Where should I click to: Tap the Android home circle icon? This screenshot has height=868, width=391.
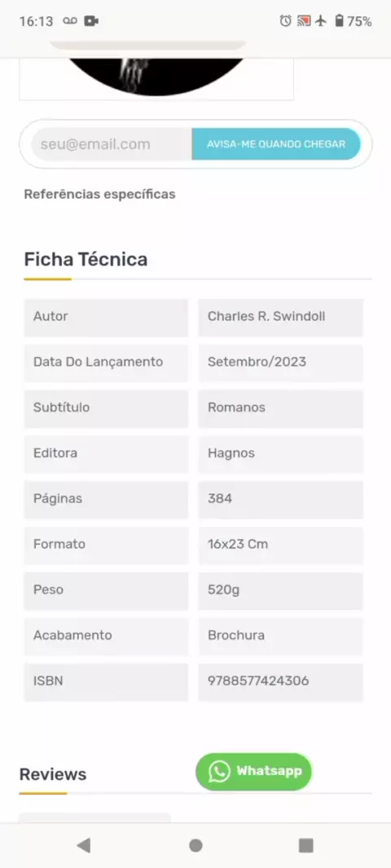195,845
